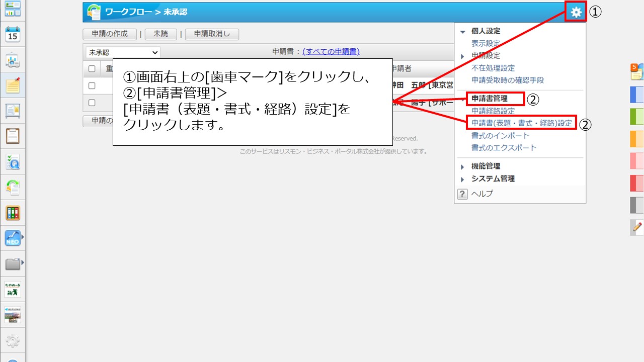Open sticky notes icon with badge 5
Image resolution: width=644 pixels, height=362 pixels.
click(636, 72)
